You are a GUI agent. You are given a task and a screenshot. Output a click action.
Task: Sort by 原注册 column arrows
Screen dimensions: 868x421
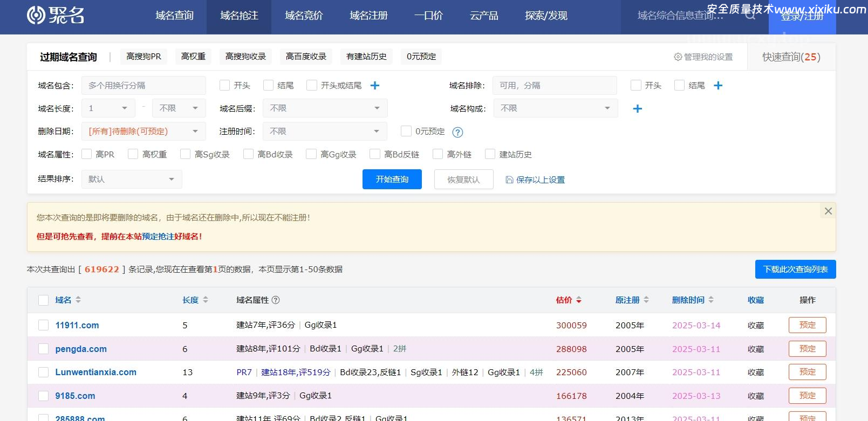(x=646, y=300)
